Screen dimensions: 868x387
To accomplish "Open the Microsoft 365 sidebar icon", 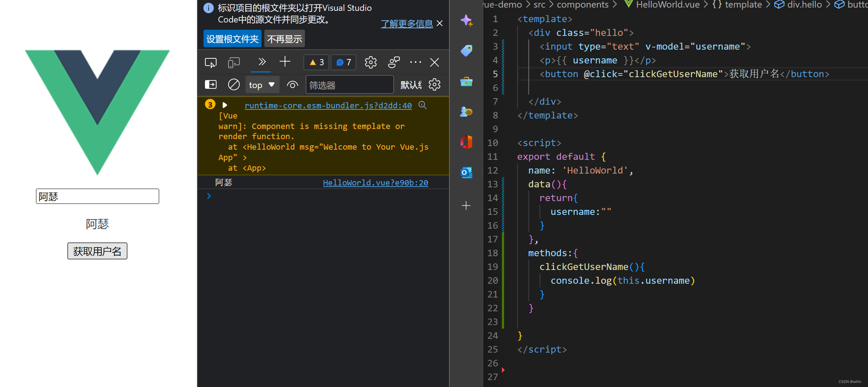I will coord(466,142).
